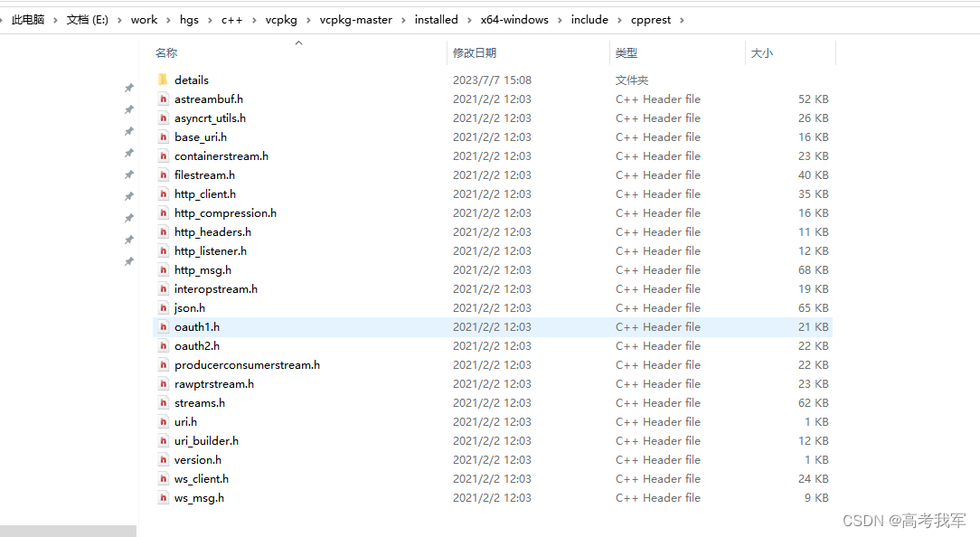Click the interopstream.h file icon
This screenshot has width=980, height=537.
pyautogui.click(x=163, y=288)
